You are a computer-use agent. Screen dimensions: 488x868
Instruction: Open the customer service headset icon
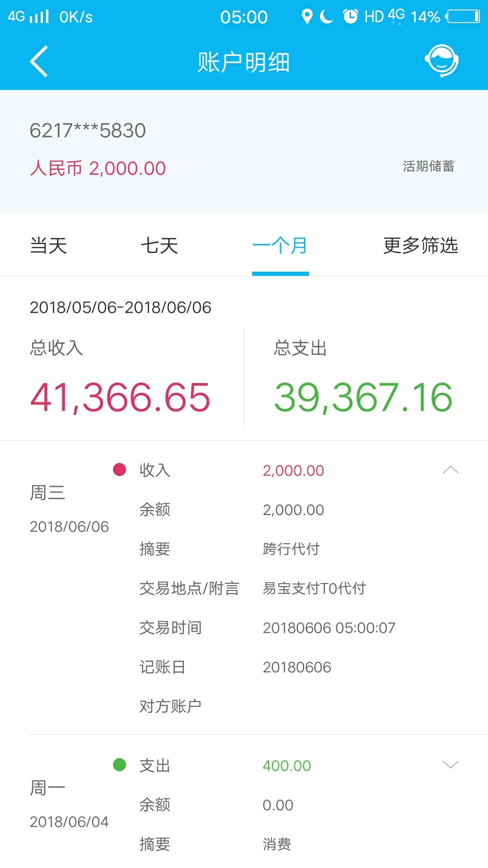point(441,61)
